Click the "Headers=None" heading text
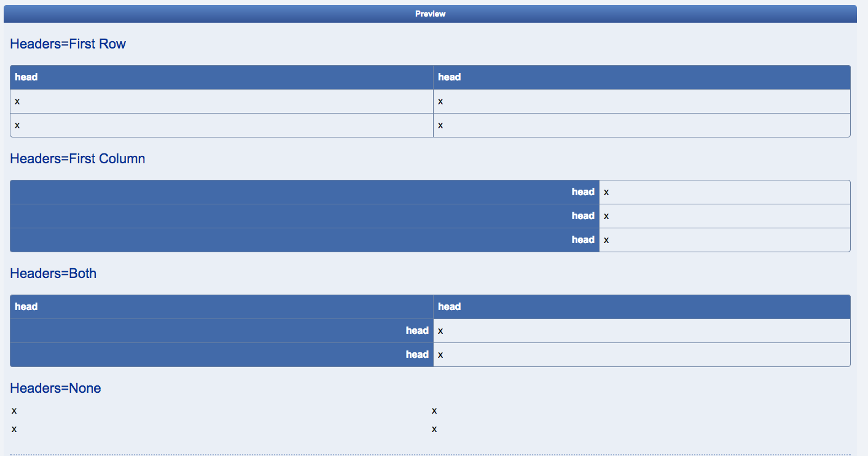Image resolution: width=868 pixels, height=456 pixels. pyautogui.click(x=56, y=388)
